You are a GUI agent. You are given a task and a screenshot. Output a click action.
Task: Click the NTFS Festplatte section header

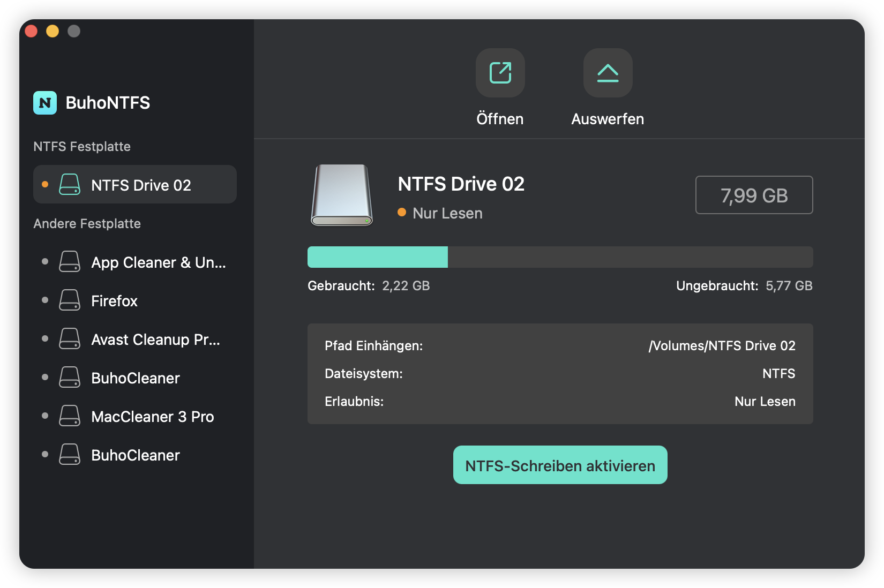tap(82, 146)
